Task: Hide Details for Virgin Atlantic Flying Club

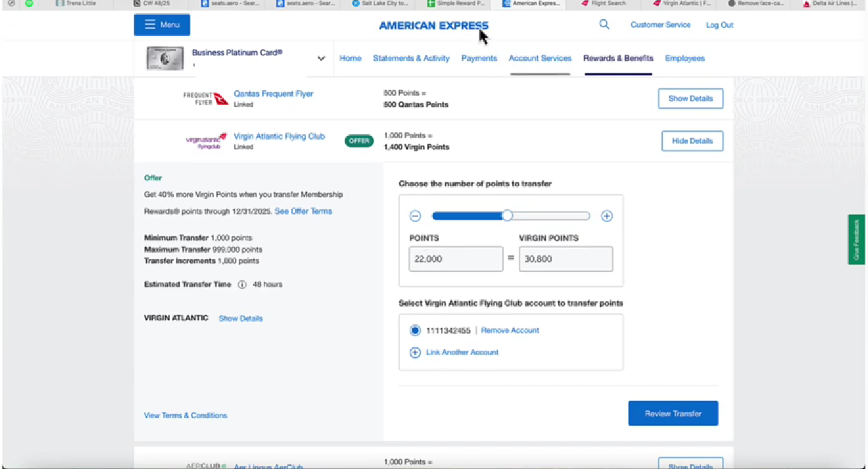Action: (x=692, y=141)
